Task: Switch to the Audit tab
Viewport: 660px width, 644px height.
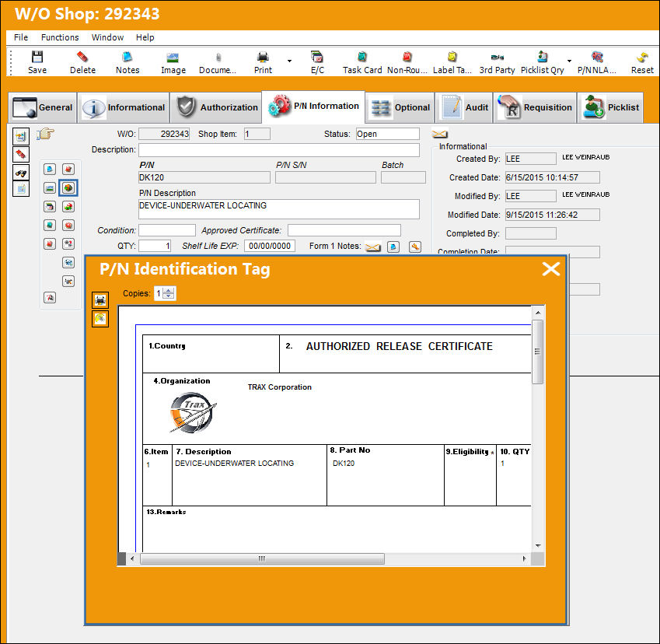Action: pos(463,107)
